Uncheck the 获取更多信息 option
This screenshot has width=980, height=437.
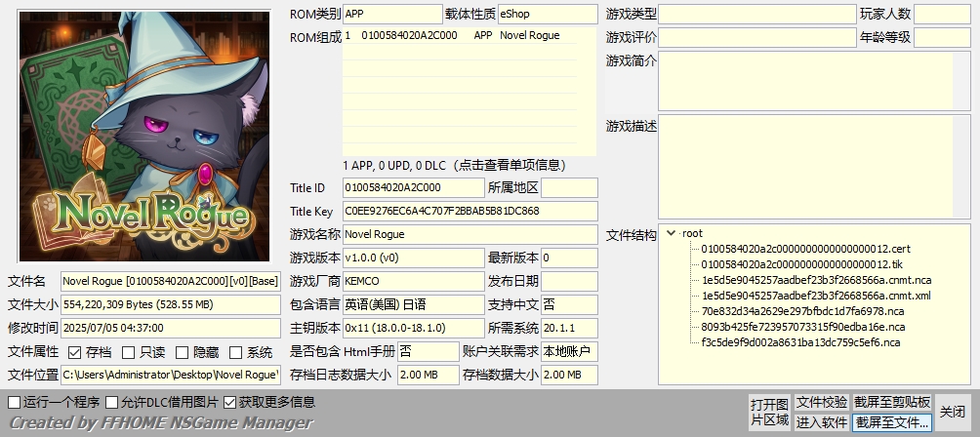[230, 402]
